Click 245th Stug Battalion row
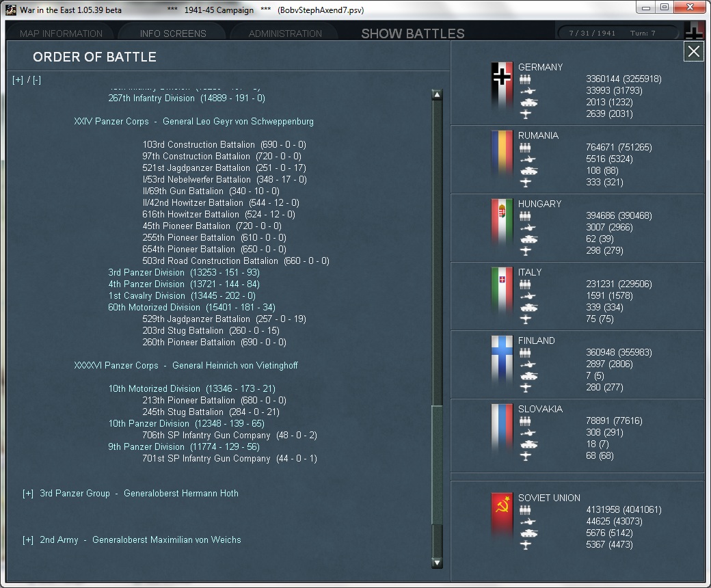 click(211, 412)
